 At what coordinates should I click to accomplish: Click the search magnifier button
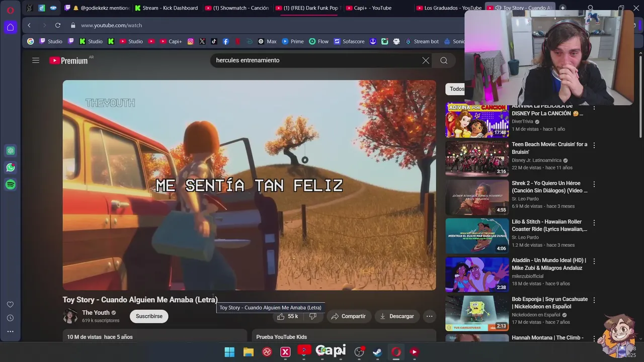444,60
